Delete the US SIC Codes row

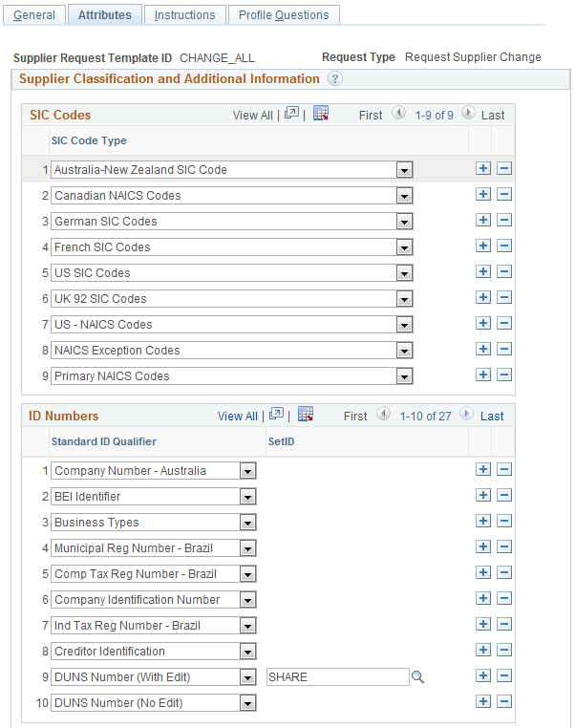pos(504,271)
